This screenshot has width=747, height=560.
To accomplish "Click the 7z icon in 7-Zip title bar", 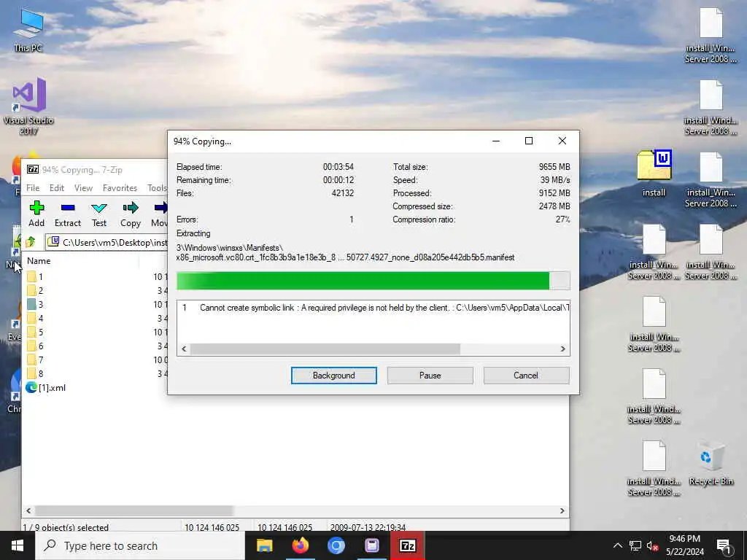I will coord(32,169).
